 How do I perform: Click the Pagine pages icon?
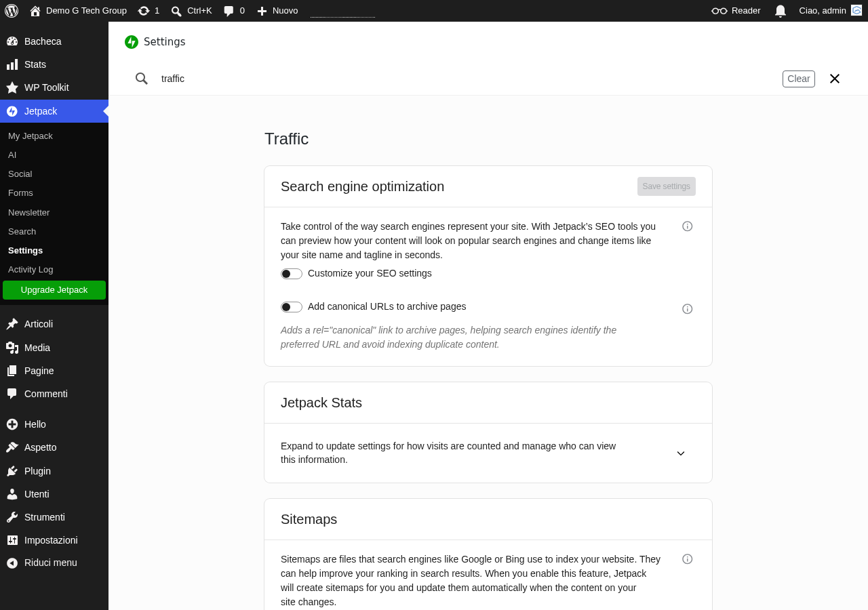pyautogui.click(x=12, y=371)
